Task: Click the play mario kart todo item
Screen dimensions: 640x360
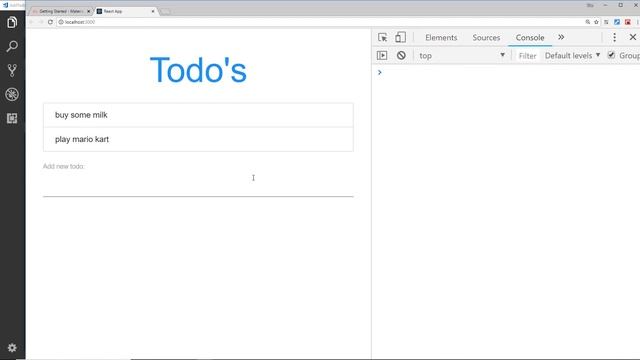Action: coord(198,139)
